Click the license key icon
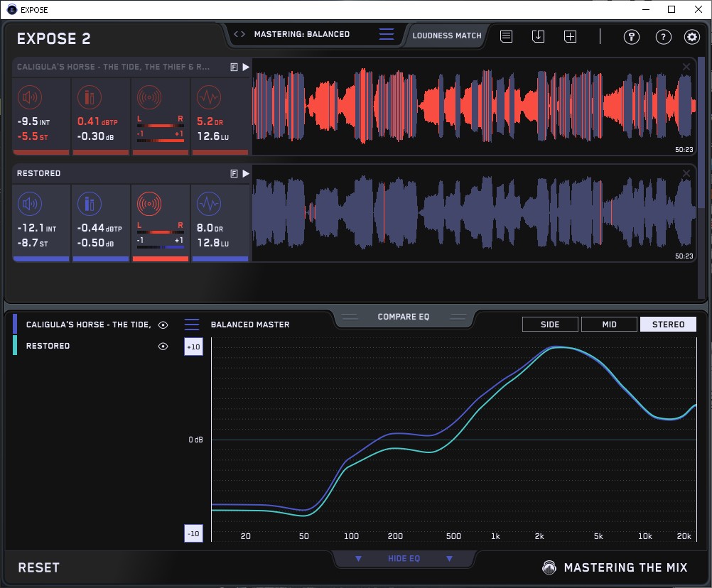This screenshot has height=588, width=712. tap(631, 37)
